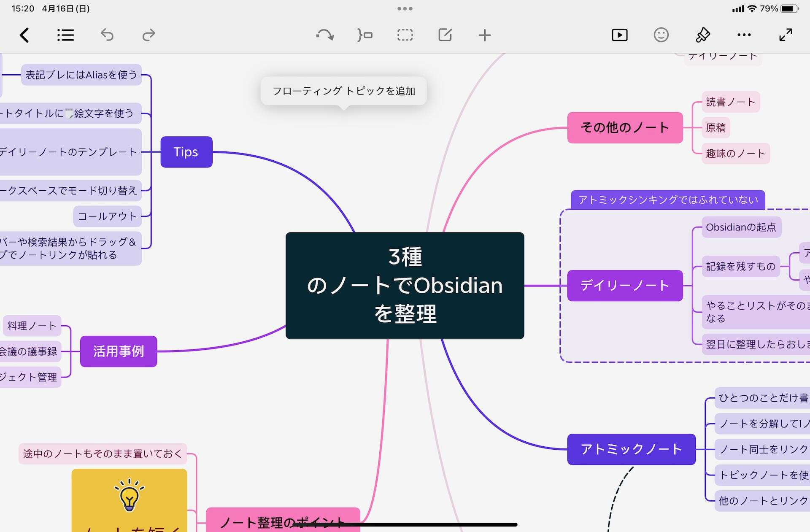The image size is (810, 532).
Task: Tap the battery indicator
Action: (x=790, y=8)
